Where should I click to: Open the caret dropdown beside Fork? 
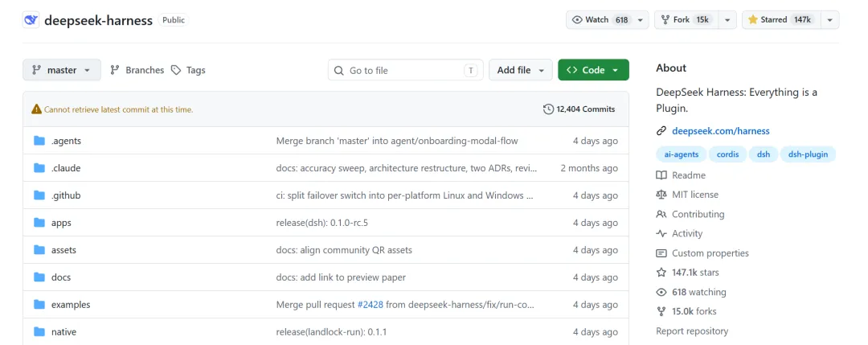(727, 19)
